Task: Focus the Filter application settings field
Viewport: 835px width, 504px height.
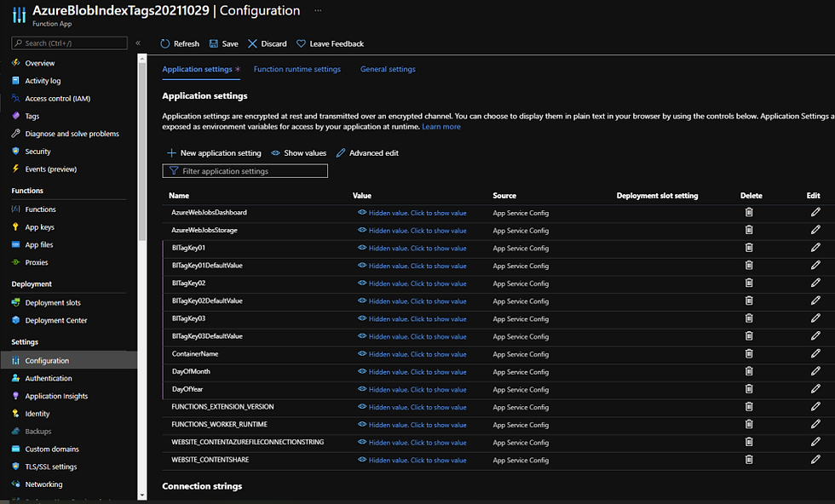Action: 245,171
